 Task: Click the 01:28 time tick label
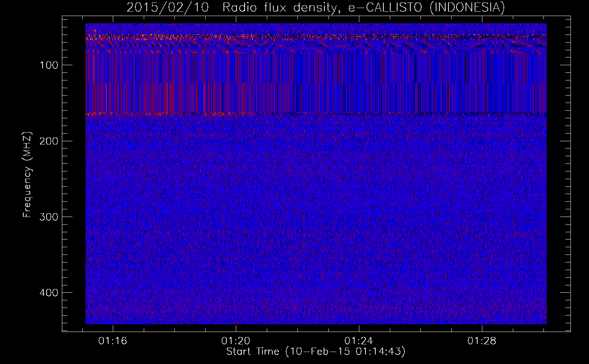tap(482, 341)
